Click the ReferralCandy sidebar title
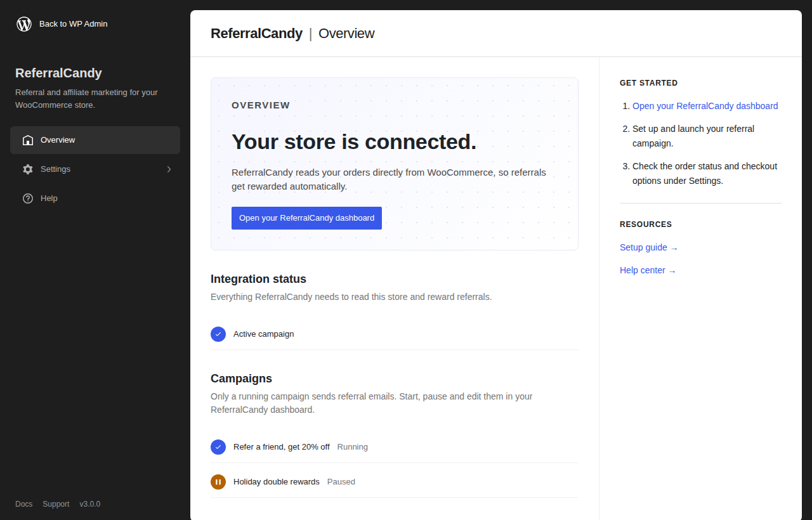 (x=58, y=73)
